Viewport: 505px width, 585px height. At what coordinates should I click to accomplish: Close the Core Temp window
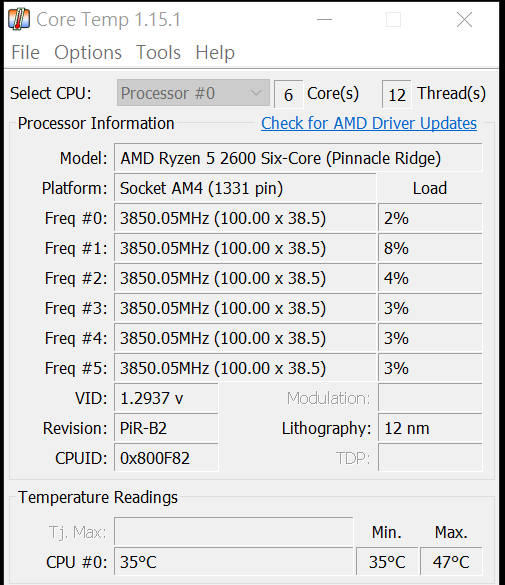pos(464,19)
